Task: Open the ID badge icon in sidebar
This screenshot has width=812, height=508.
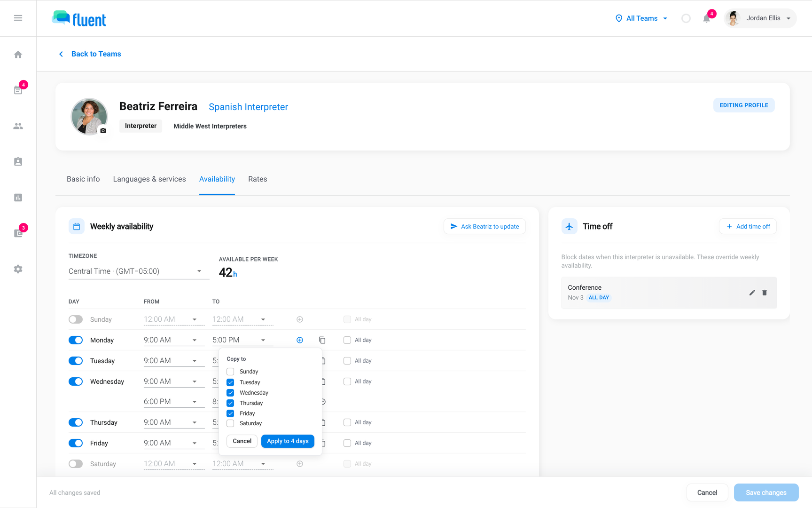Action: (18, 162)
